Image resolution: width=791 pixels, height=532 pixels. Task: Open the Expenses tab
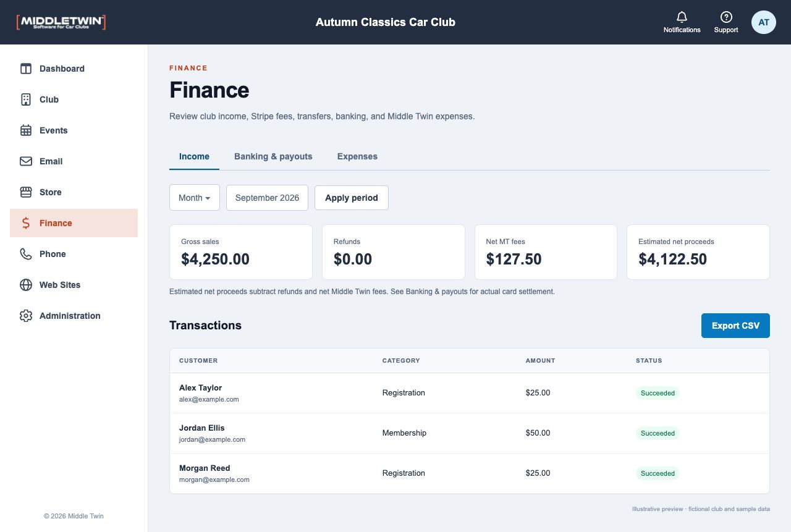357,156
